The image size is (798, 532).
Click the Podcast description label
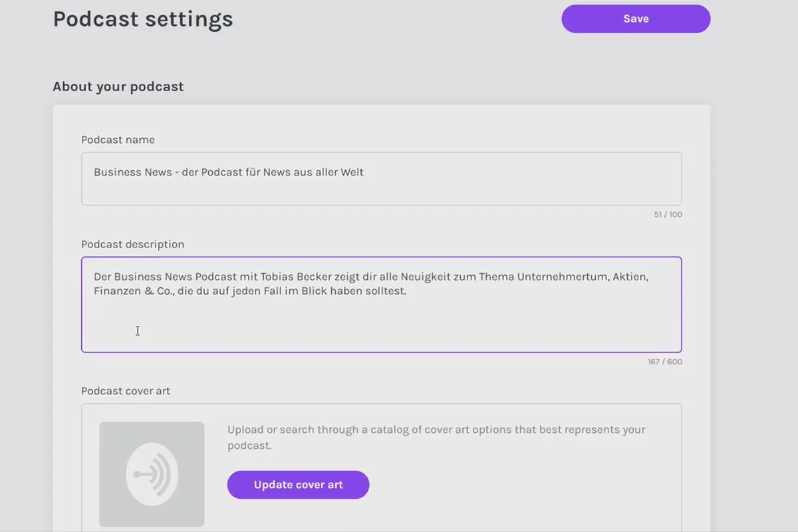click(133, 244)
